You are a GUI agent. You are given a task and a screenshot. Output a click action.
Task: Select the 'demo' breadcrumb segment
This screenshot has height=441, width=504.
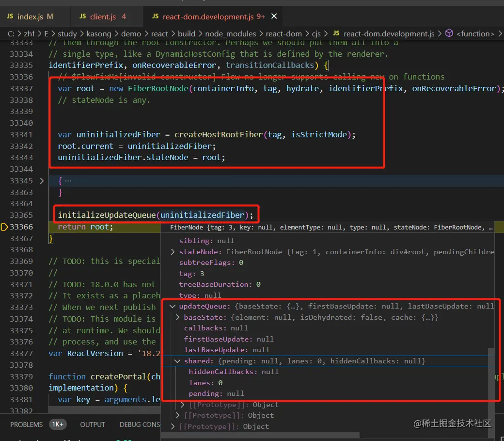point(131,34)
